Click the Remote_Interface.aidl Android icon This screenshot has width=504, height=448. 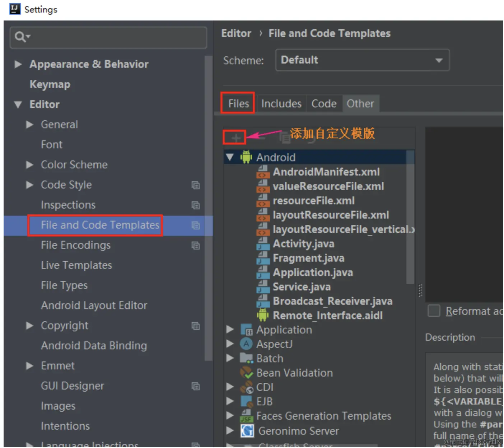coord(263,316)
